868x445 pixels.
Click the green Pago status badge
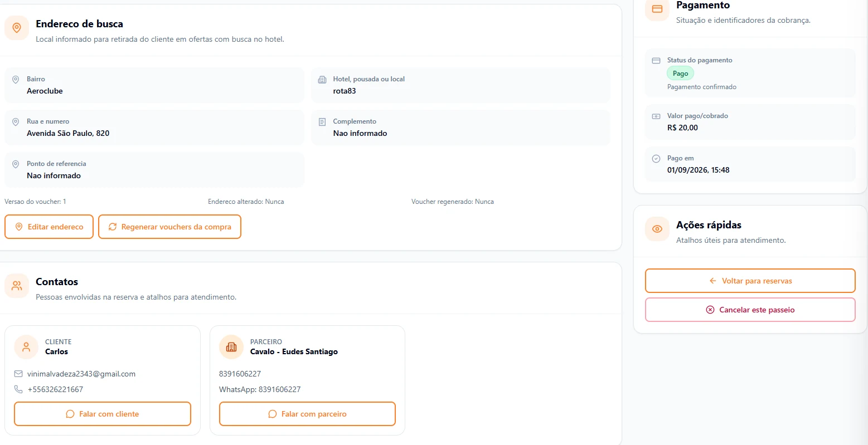tap(680, 74)
